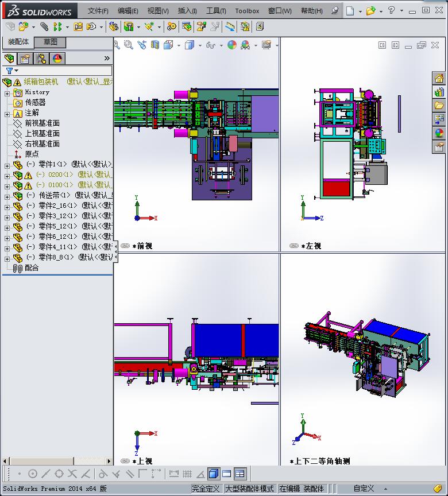Click the Zoom to Area magnifier

pos(129,45)
